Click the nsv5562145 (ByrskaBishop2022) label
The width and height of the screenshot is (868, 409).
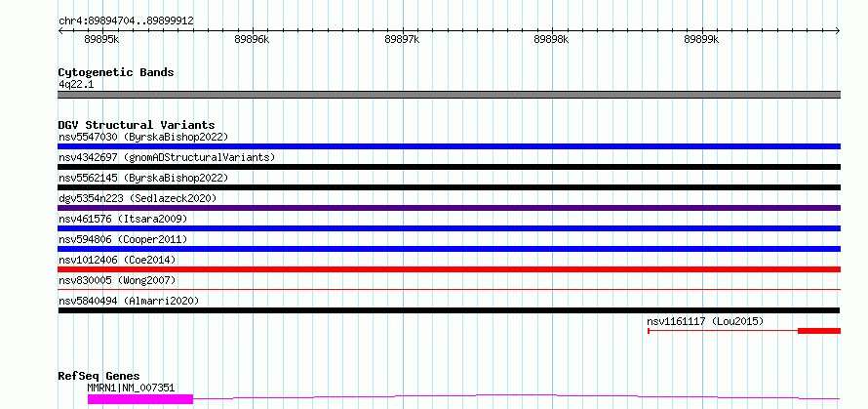click(x=143, y=178)
